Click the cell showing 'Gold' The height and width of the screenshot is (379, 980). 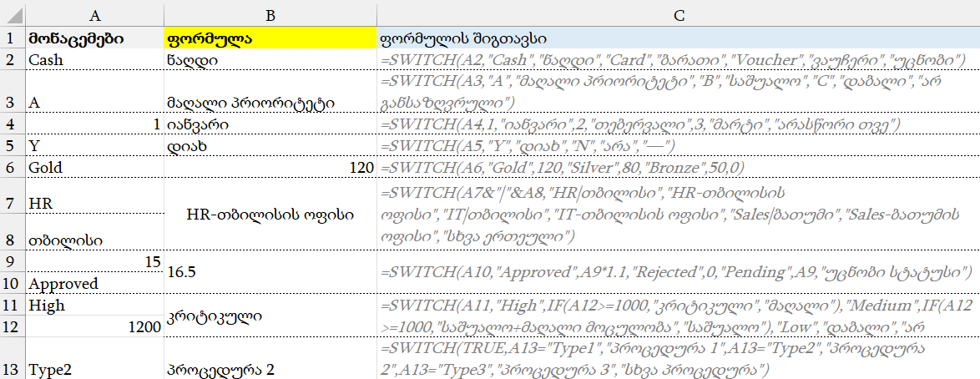coord(95,167)
